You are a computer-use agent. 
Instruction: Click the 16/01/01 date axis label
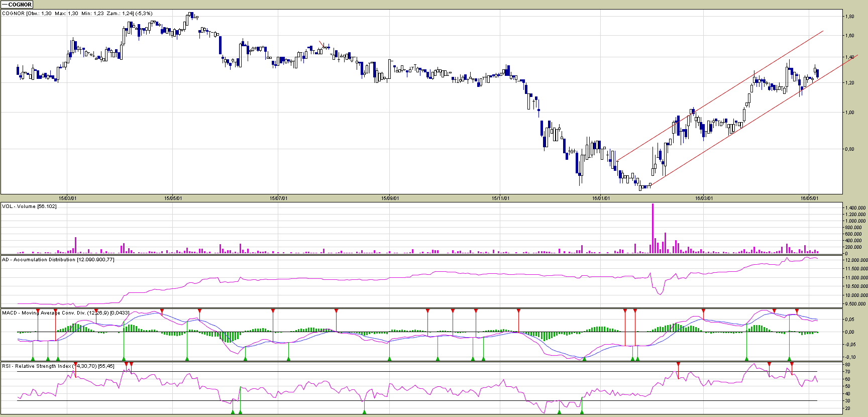tap(601, 198)
